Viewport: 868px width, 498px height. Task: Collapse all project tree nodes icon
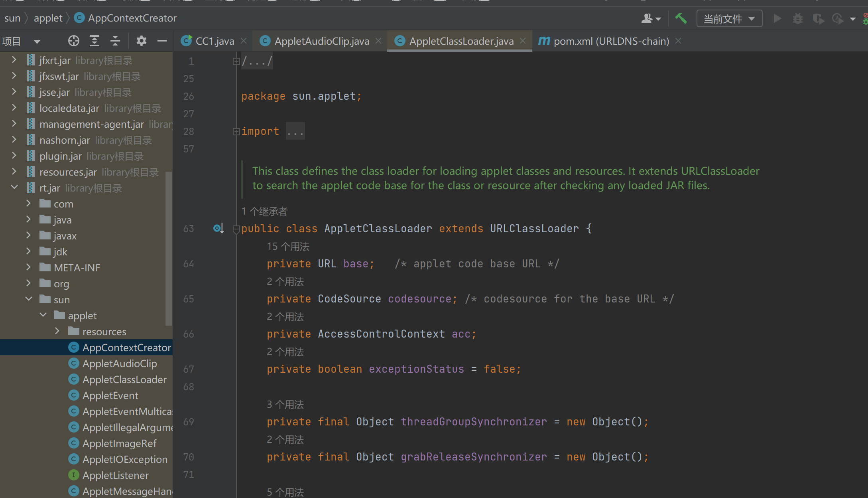pos(115,41)
